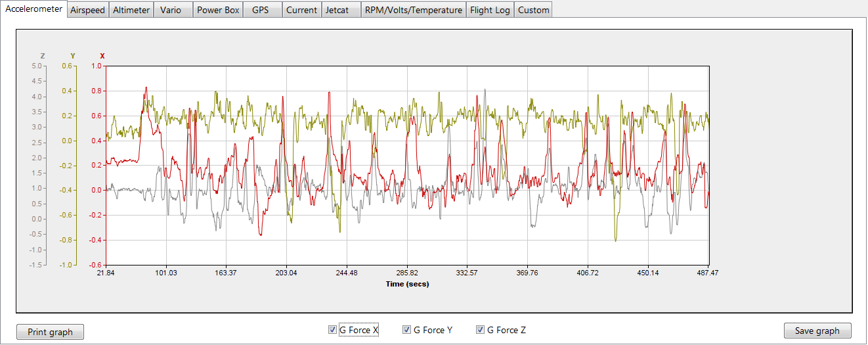Select the Jetcat tab
Viewport: 868px width, 345px height.
(337, 10)
